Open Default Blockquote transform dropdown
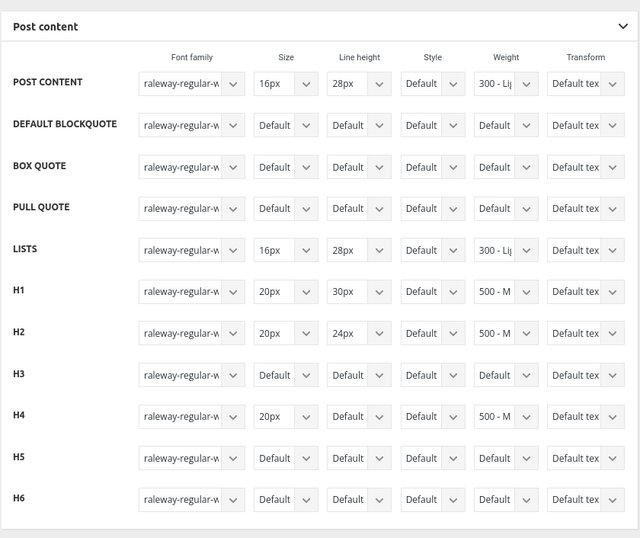 pyautogui.click(x=586, y=125)
